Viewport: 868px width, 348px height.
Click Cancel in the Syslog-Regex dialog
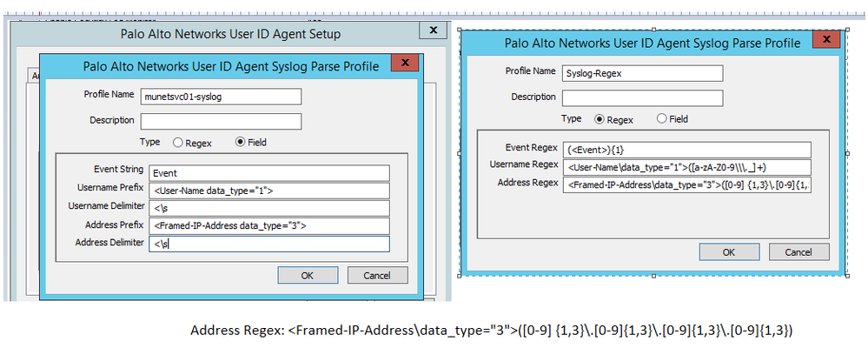799,251
